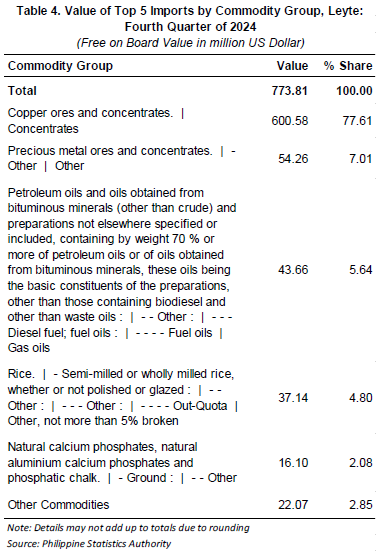The height and width of the screenshot is (555, 389).
Task: Select the Rice commodity description
Action: tap(122, 397)
